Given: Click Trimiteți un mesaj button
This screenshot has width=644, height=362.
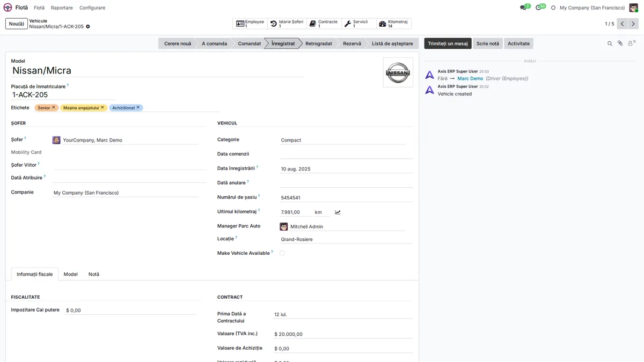Looking at the screenshot, I should [448, 43].
